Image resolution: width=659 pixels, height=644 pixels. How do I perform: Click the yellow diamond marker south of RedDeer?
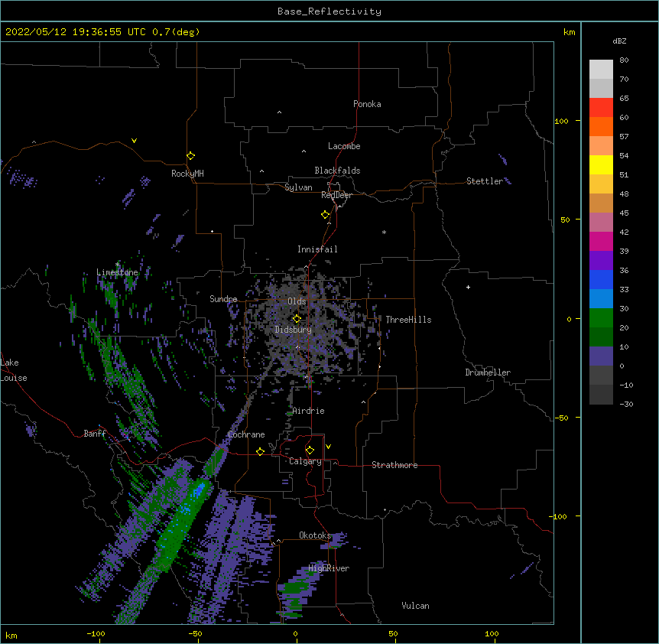[x=326, y=215]
